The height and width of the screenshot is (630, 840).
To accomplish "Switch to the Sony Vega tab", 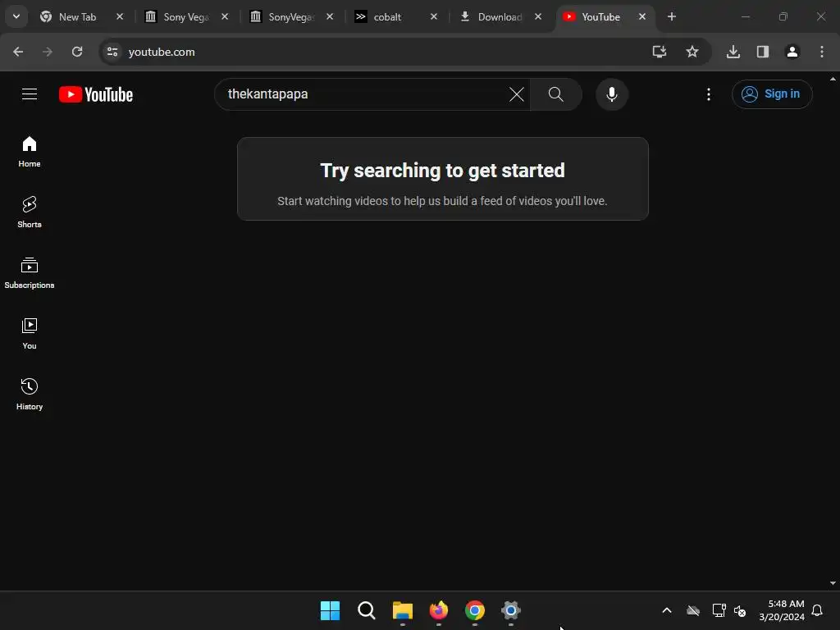I will click(186, 17).
